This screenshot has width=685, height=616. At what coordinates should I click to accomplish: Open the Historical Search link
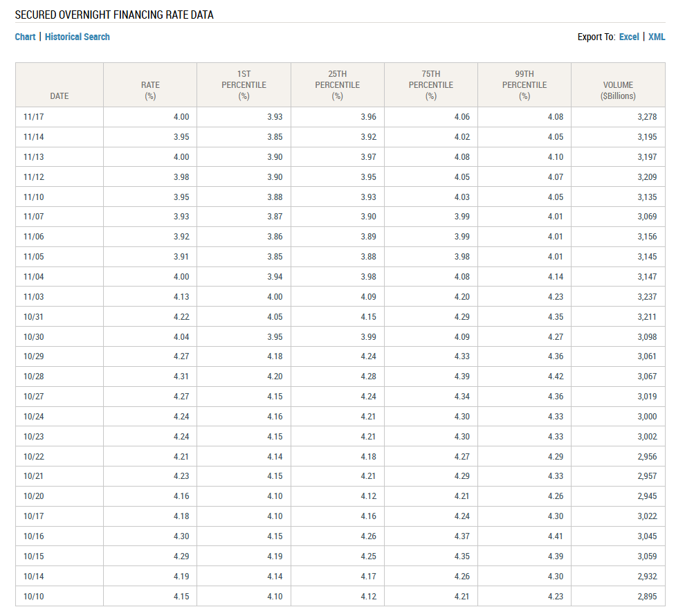coord(77,37)
